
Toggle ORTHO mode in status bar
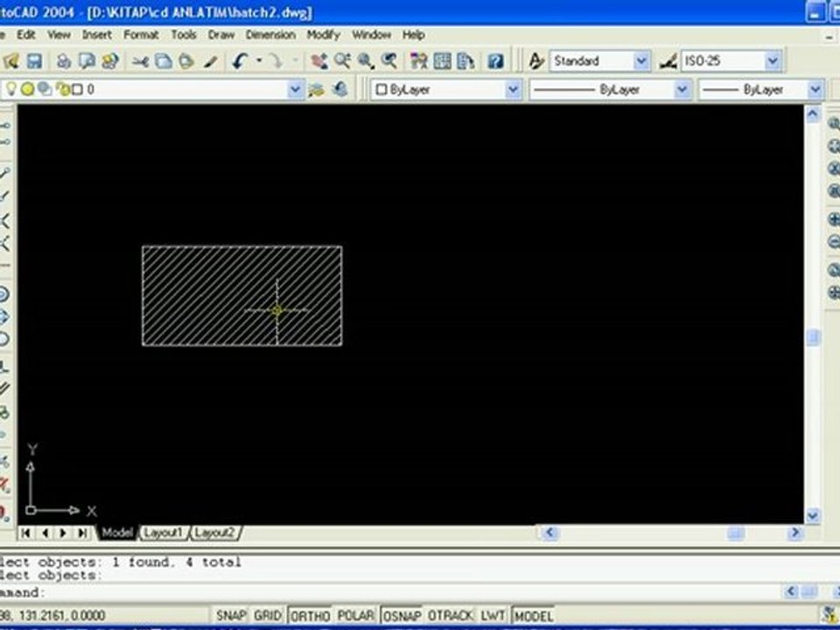[310, 615]
